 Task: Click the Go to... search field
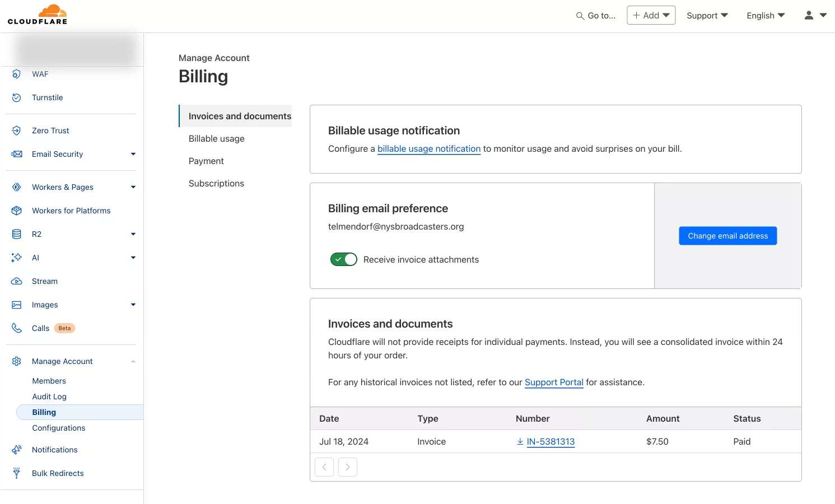point(596,16)
